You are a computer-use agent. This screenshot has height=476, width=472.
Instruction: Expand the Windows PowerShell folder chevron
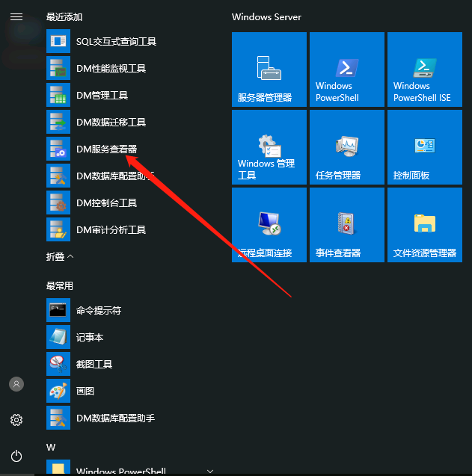(210, 471)
